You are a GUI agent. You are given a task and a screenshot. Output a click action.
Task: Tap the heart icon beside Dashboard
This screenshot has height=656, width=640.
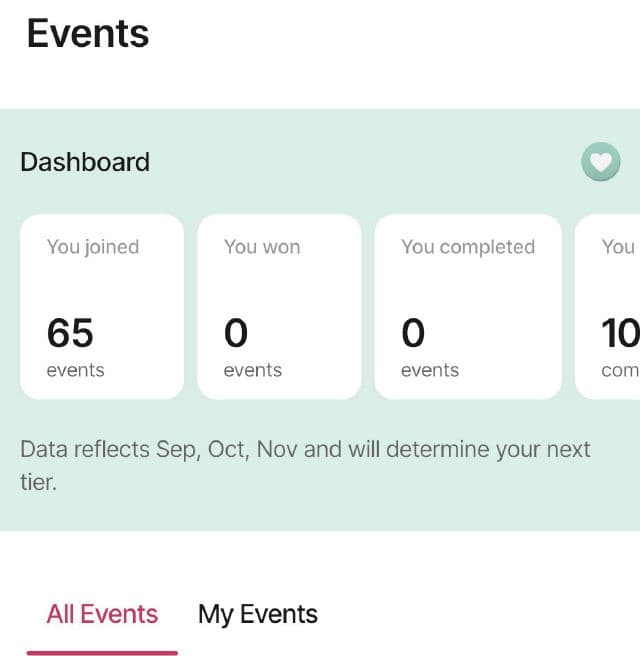pos(600,162)
